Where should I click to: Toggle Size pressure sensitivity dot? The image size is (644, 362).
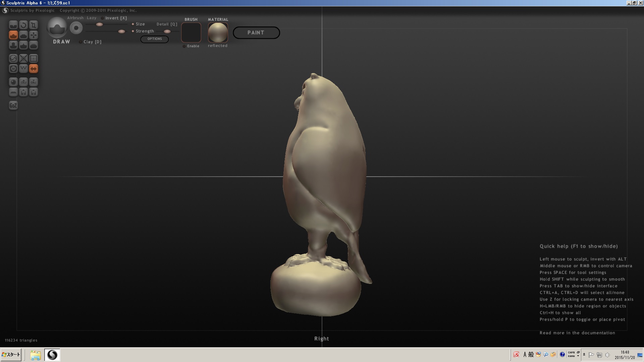coord(133,24)
